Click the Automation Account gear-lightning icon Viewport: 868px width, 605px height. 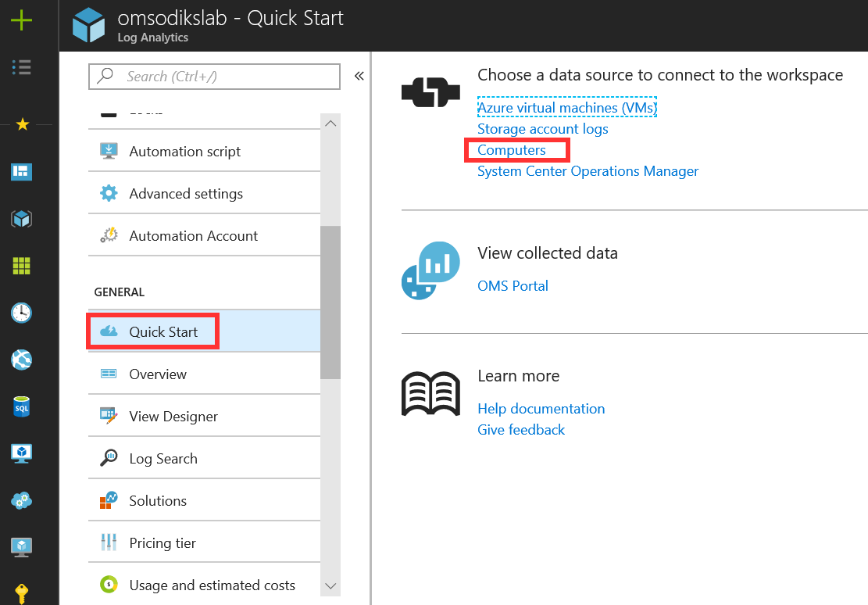click(109, 235)
